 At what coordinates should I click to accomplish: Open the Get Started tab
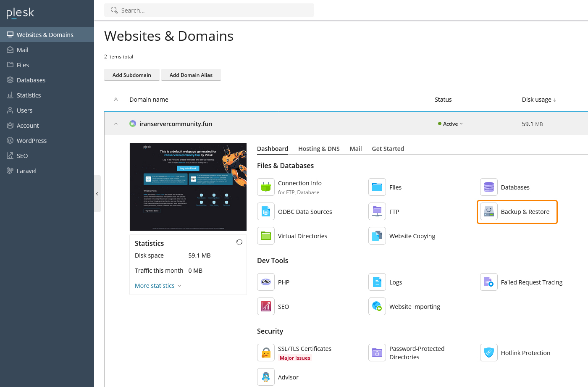click(x=388, y=149)
